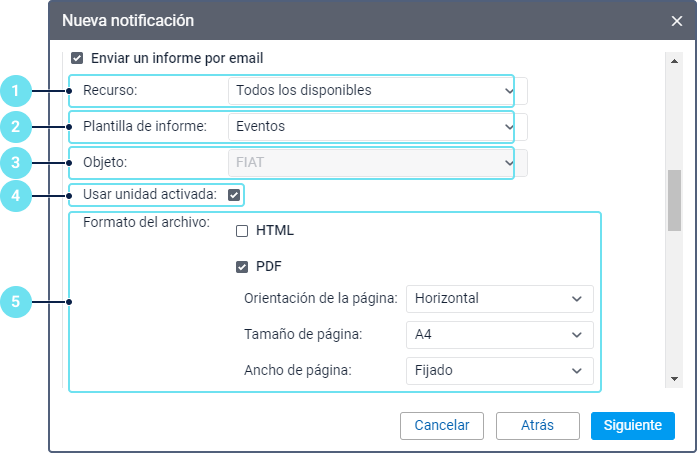Open Tamaño de página dropdown
The height and width of the screenshot is (453, 697).
[x=499, y=334]
